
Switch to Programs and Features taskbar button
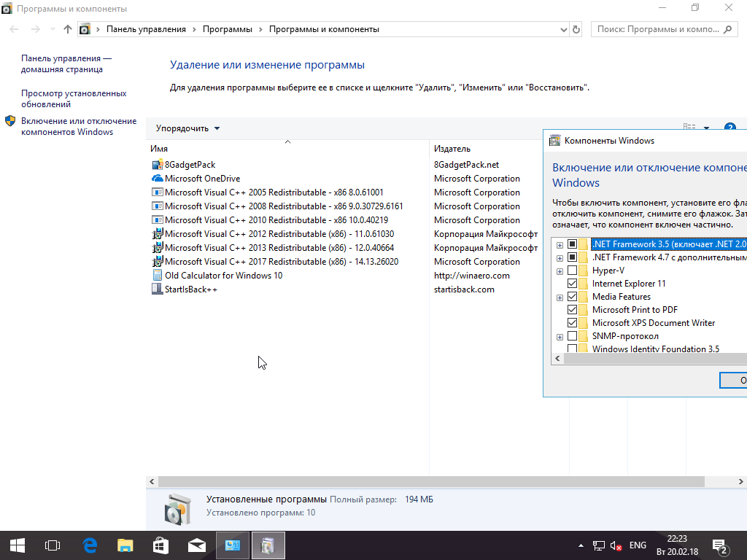pos(268,545)
